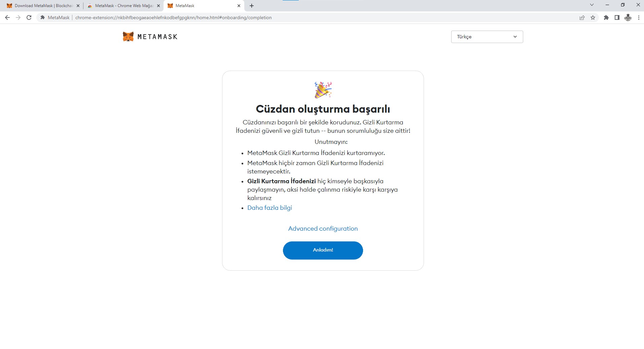Open the Advanced configuration link
Image resolution: width=644 pixels, height=349 pixels.
323,229
